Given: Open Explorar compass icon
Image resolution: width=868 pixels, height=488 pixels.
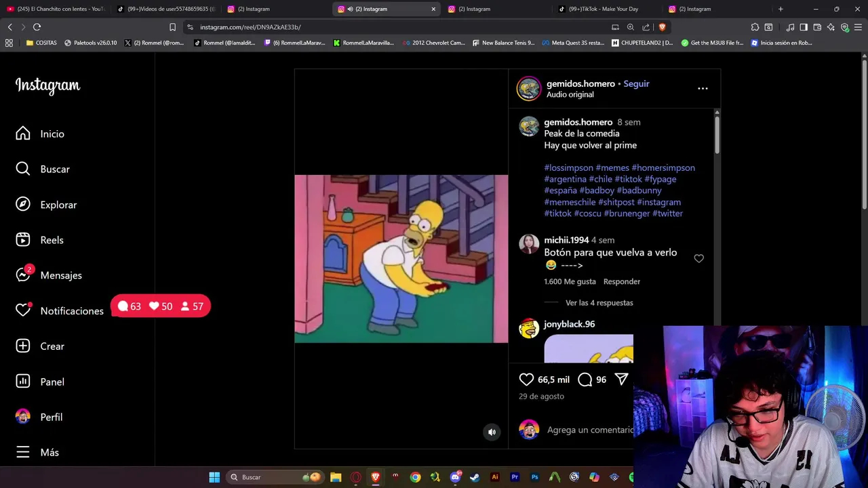Looking at the screenshot, I should tap(23, 205).
